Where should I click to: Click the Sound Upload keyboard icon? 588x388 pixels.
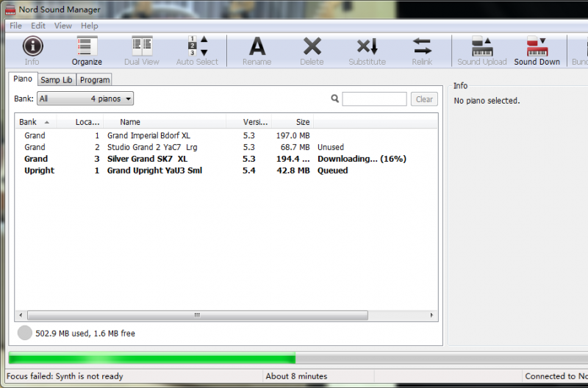pyautogui.click(x=482, y=47)
